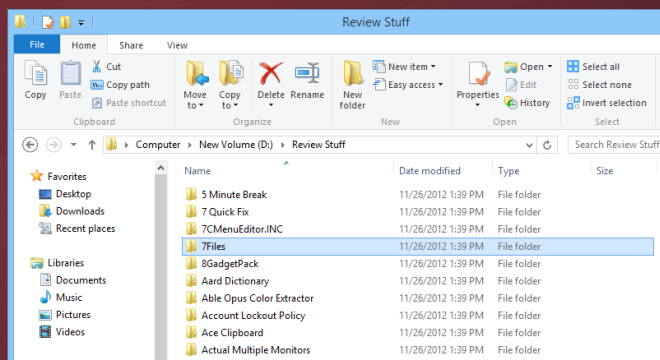Click Select none in the ribbon

pos(600,85)
